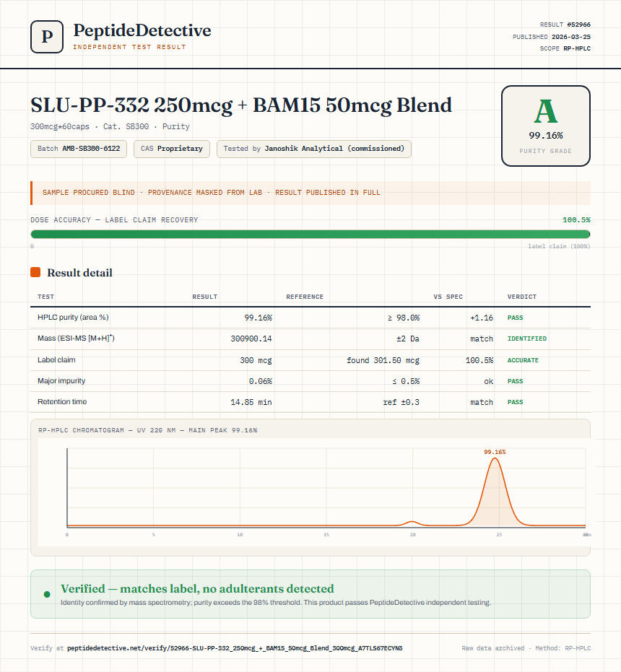The width and height of the screenshot is (621, 672).
Task: Click the ACCURATE verdict label
Action: (523, 360)
